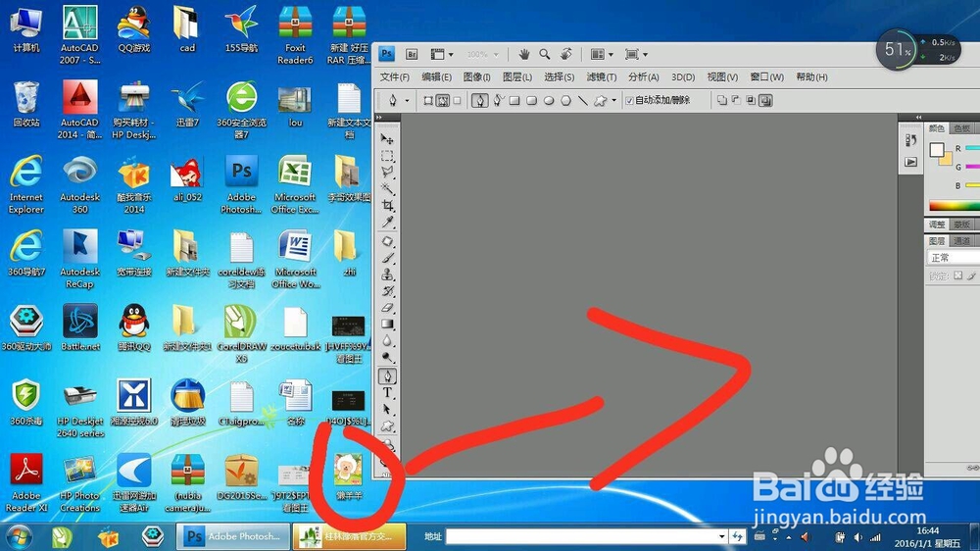This screenshot has height=551, width=980.
Task: Collapse the right panel dock
Action: pyautogui.click(x=919, y=117)
